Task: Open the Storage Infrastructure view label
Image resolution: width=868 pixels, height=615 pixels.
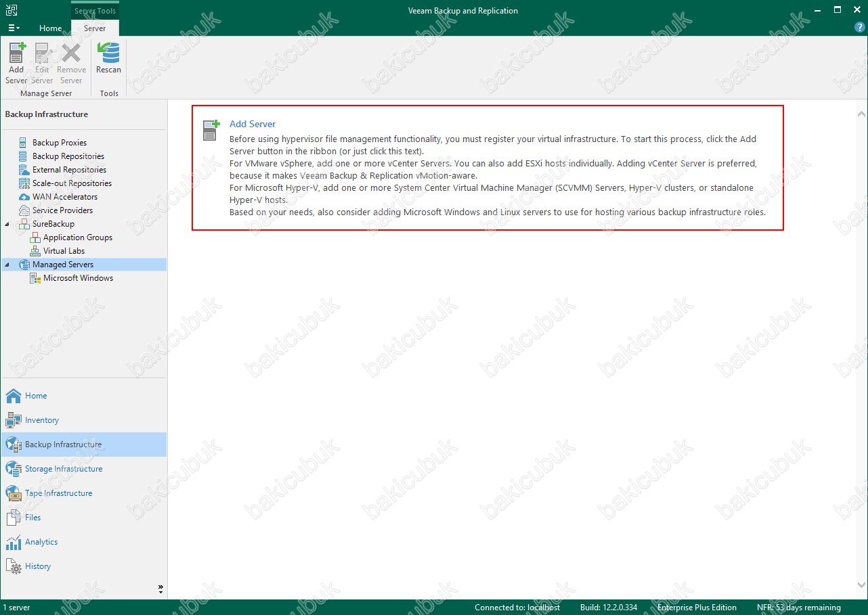Action: click(64, 469)
